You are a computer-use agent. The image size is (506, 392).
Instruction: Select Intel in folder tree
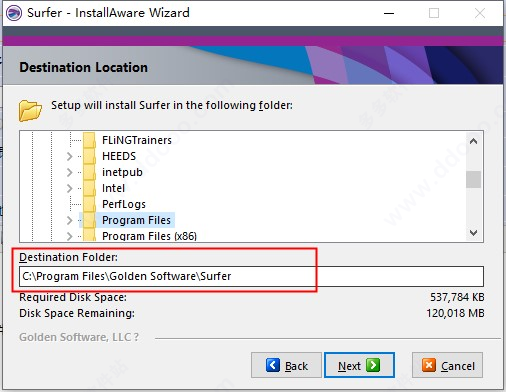113,188
